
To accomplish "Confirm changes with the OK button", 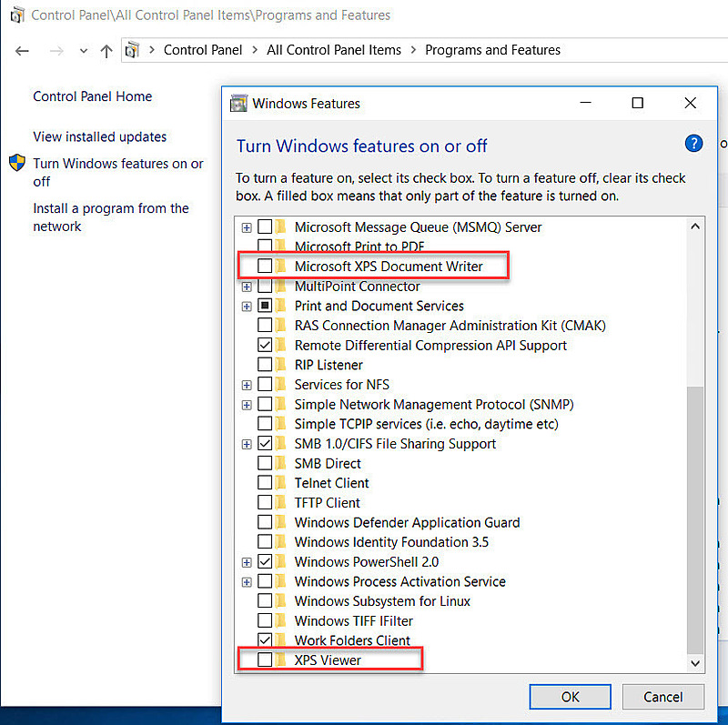I will (570, 696).
